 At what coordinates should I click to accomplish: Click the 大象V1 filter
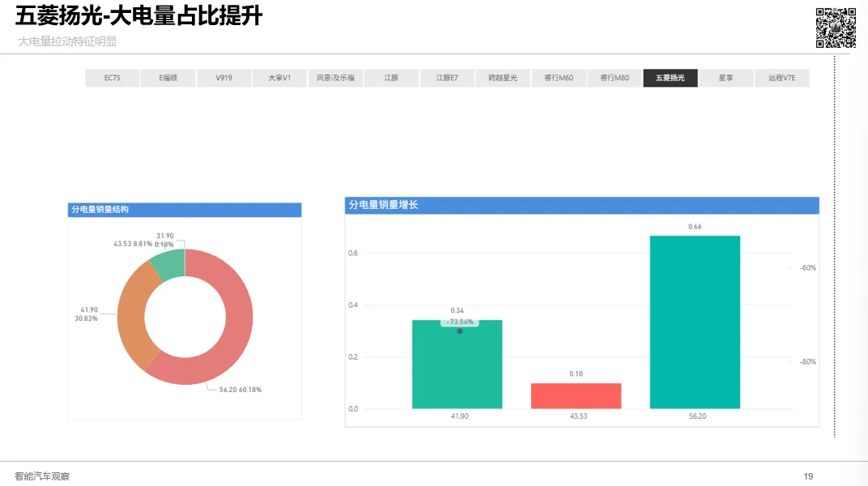click(279, 78)
